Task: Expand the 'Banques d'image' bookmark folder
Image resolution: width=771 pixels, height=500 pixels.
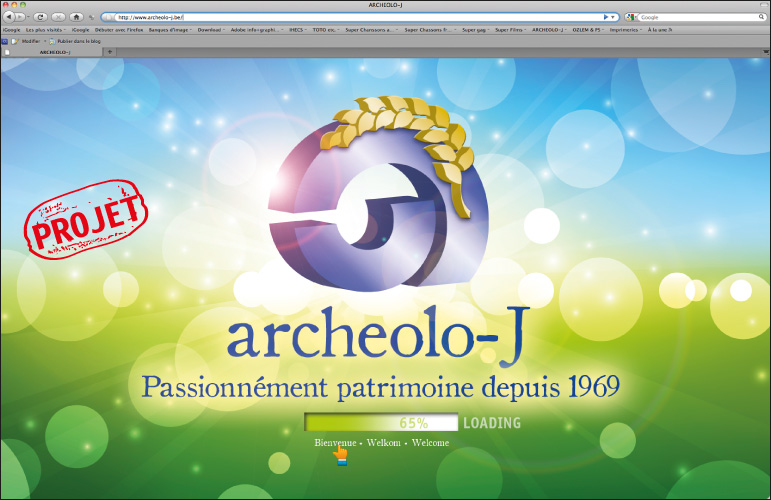Action: [x=170, y=30]
